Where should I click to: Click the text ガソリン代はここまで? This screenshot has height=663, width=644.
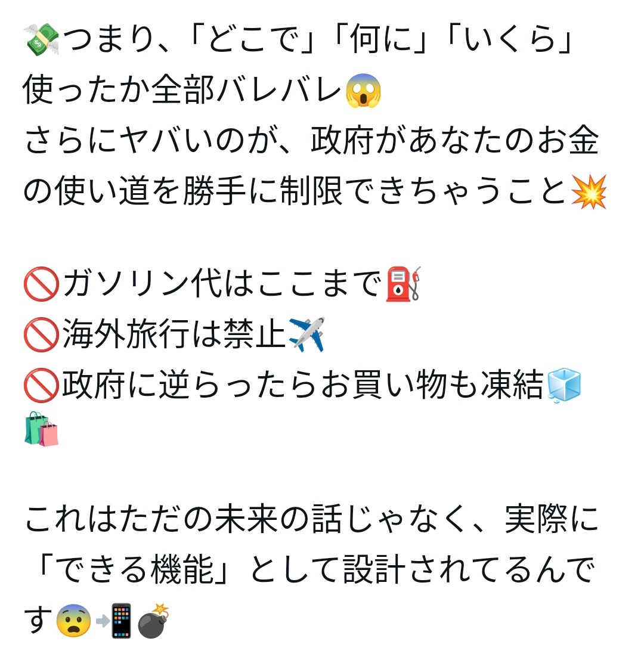coord(223,283)
